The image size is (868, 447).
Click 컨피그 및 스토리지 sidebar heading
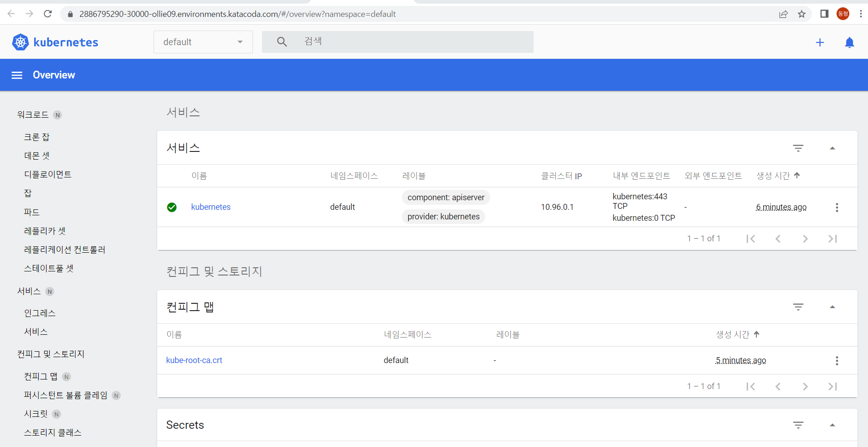coord(51,354)
